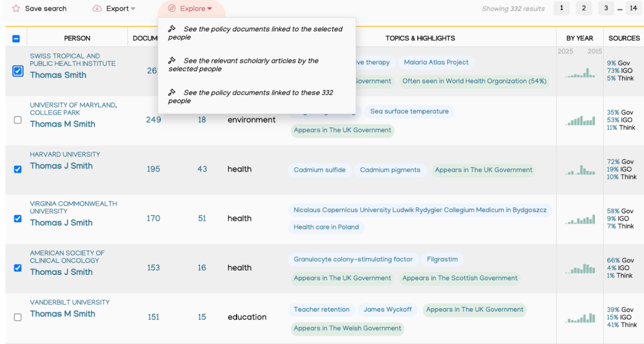The image size is (644, 344).
Task: Click the by-year bar chart for Harvard University row
Action: pos(579,170)
